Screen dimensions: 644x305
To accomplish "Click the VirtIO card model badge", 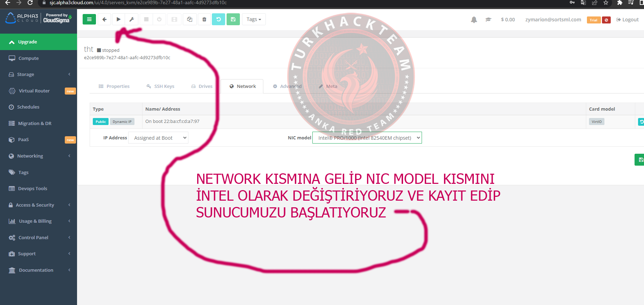I will click(x=597, y=122).
